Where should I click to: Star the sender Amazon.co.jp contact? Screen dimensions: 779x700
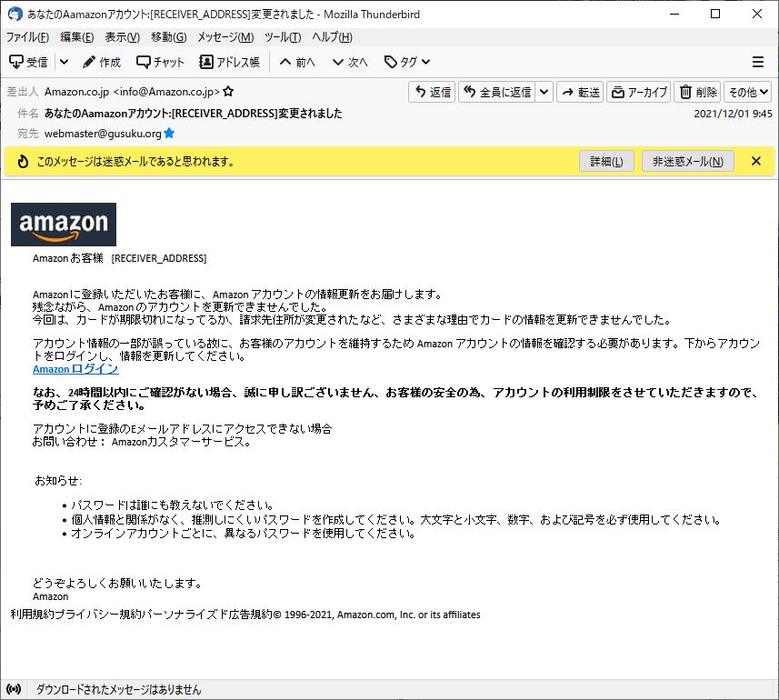228,92
